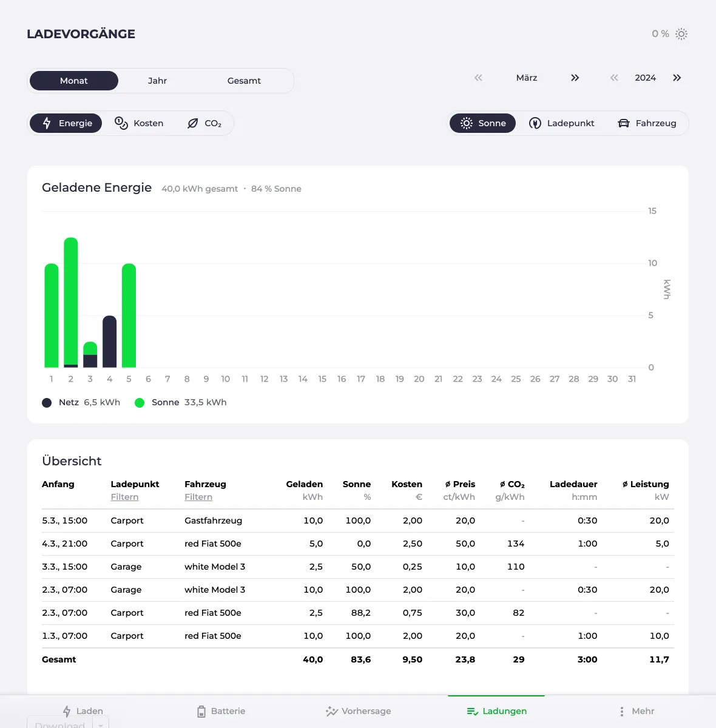Select the charging entry from 4.3., 21:00
This screenshot has width=716, height=728.
[x=358, y=544]
